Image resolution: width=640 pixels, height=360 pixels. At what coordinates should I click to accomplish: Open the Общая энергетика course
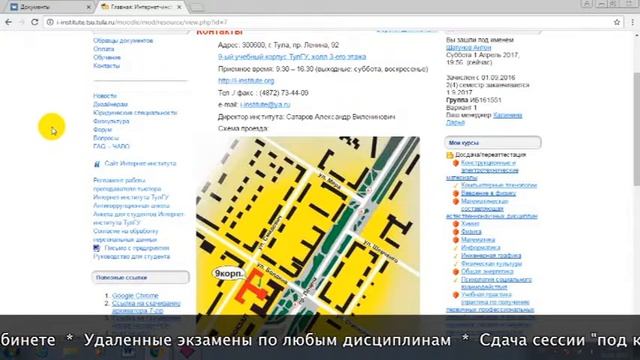(x=487, y=271)
